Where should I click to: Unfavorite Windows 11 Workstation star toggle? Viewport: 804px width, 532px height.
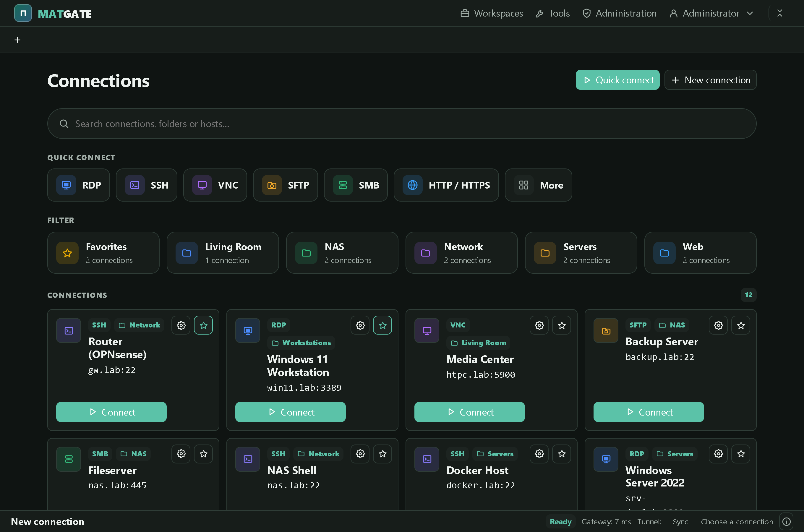pos(382,325)
